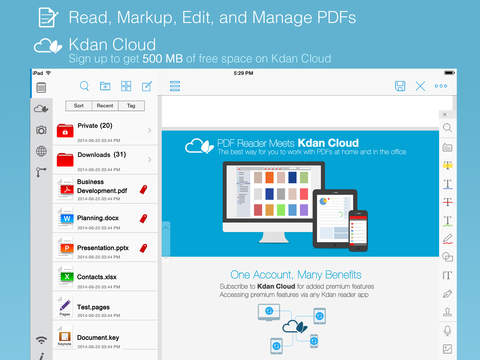
Task: Open the edit file list icon
Action: [x=147, y=86]
